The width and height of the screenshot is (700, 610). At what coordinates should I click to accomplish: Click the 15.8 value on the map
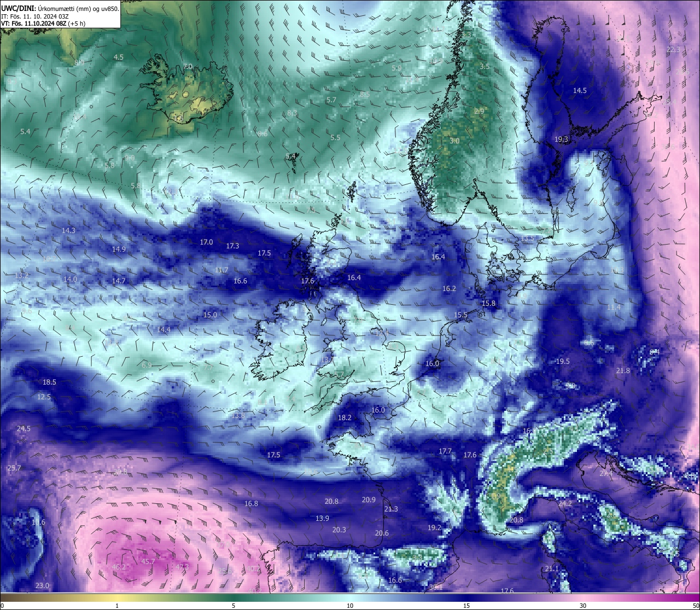pos(488,303)
